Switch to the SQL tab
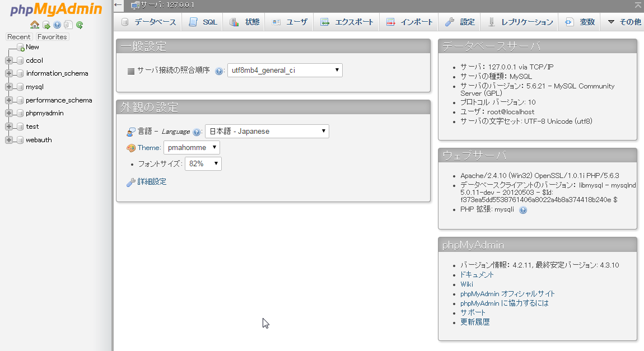Screen dimensions: 644x351 click(203, 22)
